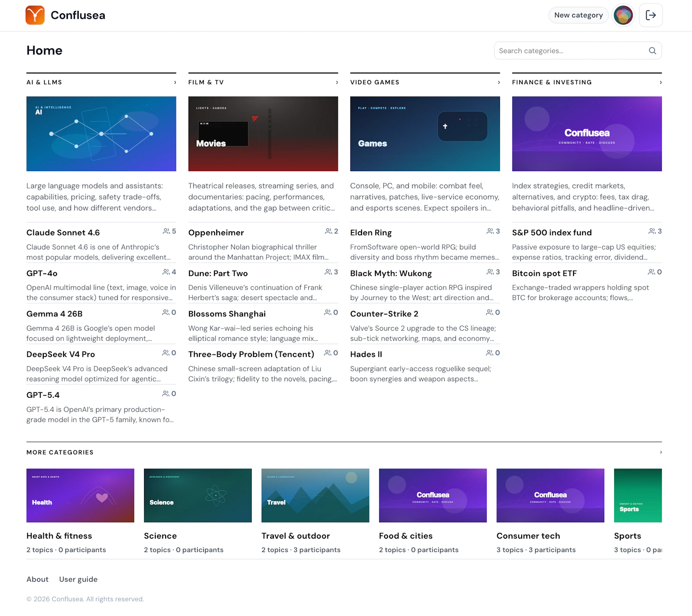Image resolution: width=692 pixels, height=616 pixels.
Task: Open the Food & cities thumbnail
Action: [x=433, y=495]
